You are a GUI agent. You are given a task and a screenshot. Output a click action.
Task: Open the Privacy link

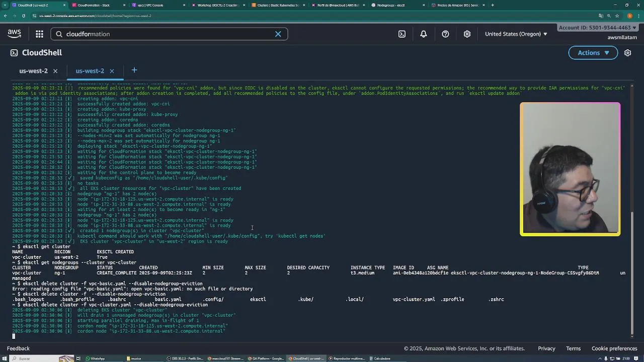click(x=546, y=348)
